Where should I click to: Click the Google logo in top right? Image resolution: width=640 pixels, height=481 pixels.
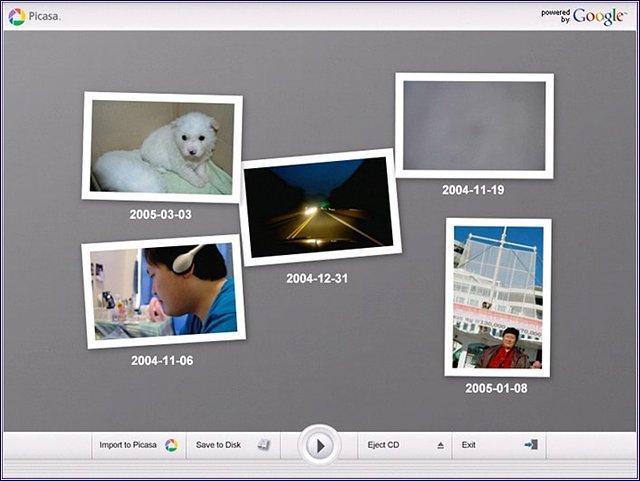click(x=599, y=16)
